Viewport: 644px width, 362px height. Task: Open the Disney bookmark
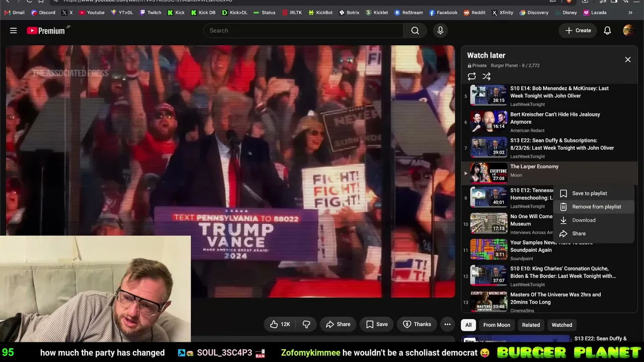click(566, 13)
